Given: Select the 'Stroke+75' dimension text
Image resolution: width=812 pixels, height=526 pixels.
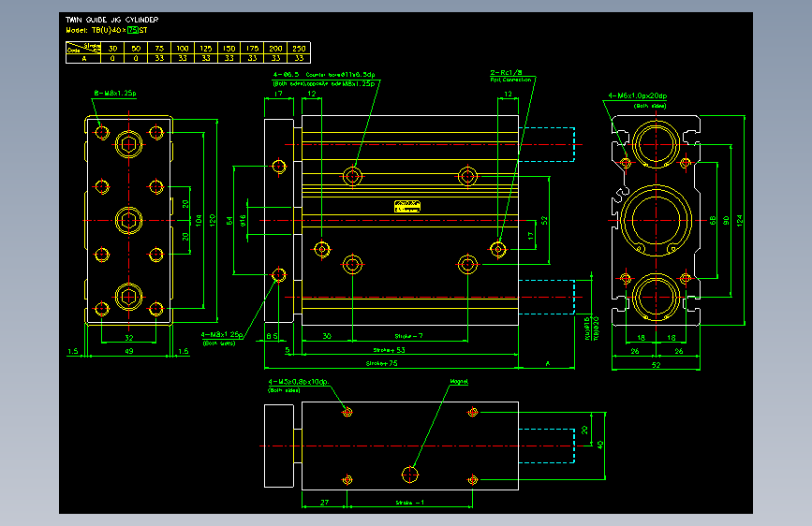Looking at the screenshot, I should point(382,363).
